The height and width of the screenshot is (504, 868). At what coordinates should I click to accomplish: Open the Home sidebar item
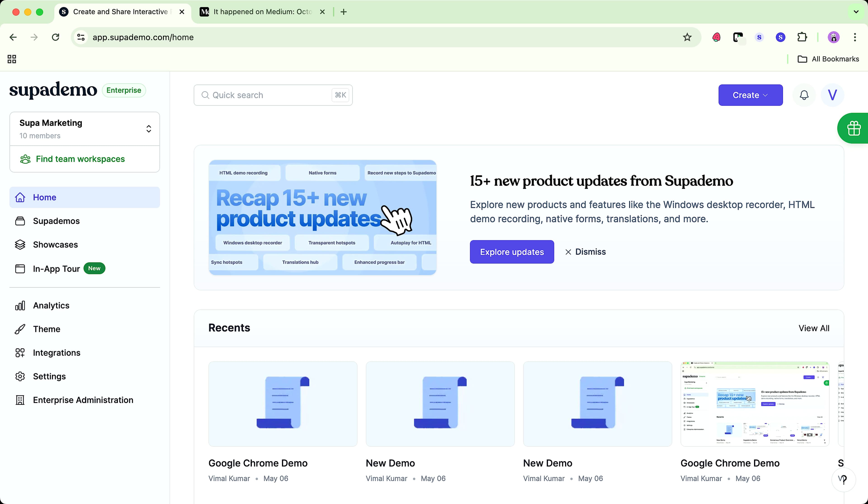point(84,197)
